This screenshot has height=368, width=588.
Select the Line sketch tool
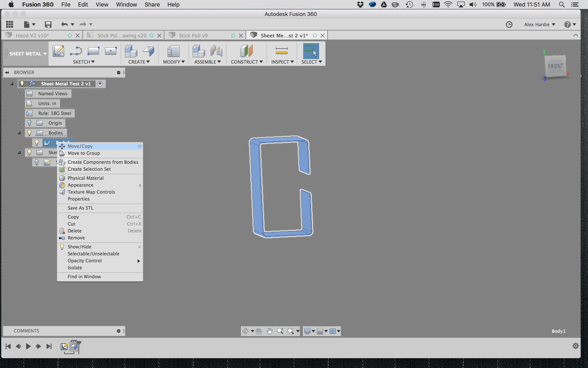coord(76,51)
